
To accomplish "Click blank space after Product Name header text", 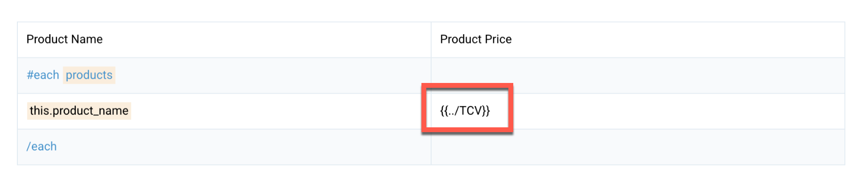I will point(266,40).
